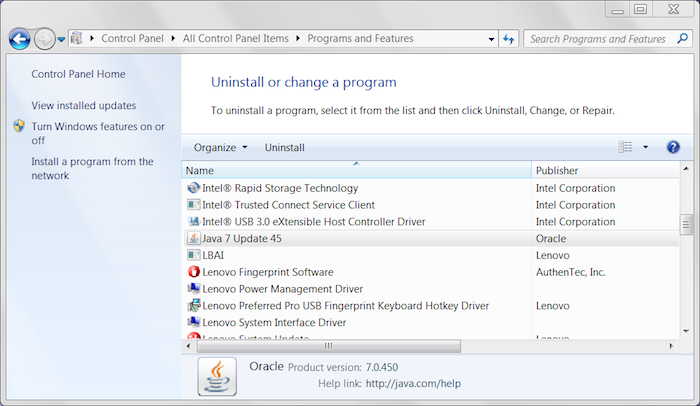This screenshot has width=700, height=406.
Task: Click the horizontal scrollbar right arrow
Action: pyautogui.click(x=671, y=346)
